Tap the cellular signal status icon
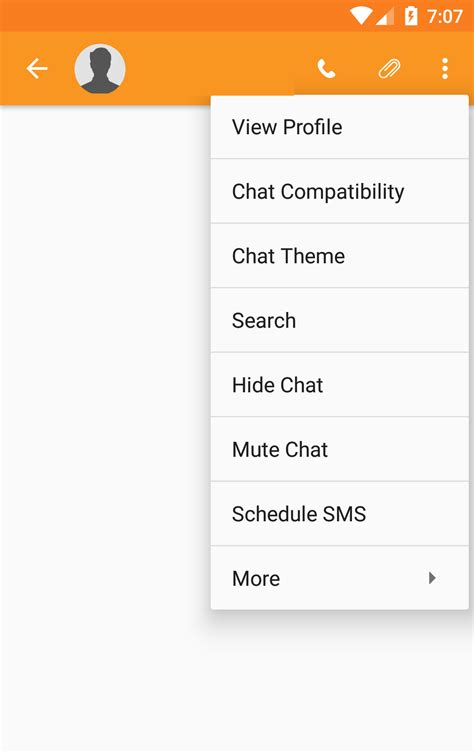The width and height of the screenshot is (474, 753). (x=385, y=17)
